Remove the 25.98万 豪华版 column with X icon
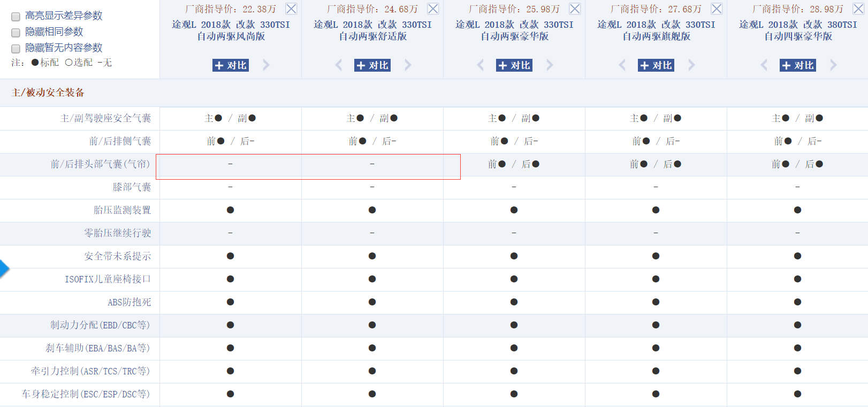The image size is (868, 407). coord(575,9)
